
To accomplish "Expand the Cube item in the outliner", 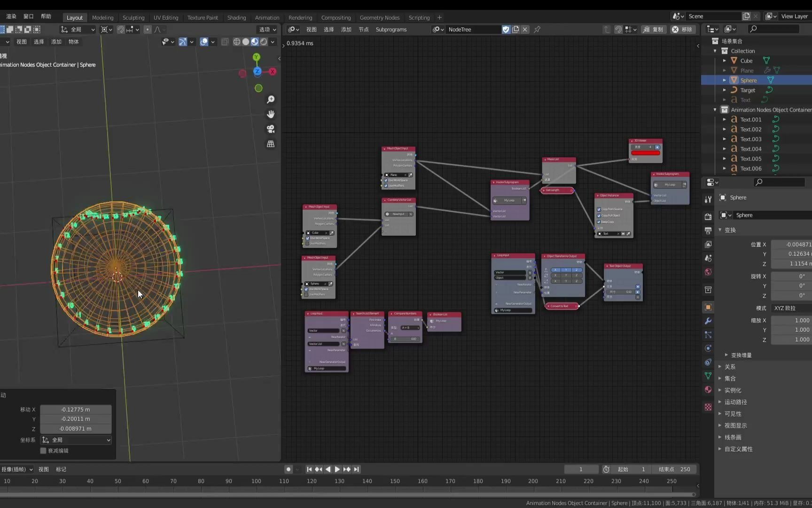I will pos(724,61).
